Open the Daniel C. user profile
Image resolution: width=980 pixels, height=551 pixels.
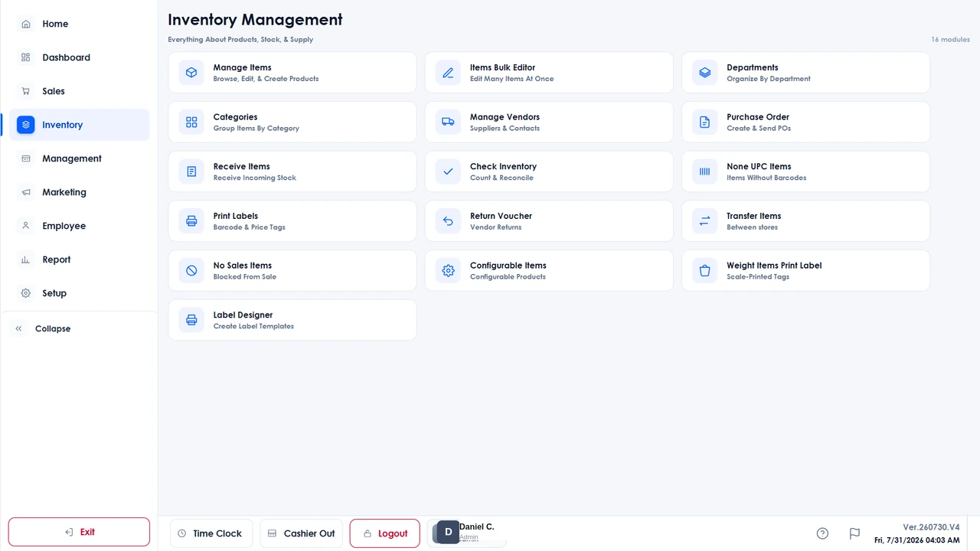click(x=466, y=533)
